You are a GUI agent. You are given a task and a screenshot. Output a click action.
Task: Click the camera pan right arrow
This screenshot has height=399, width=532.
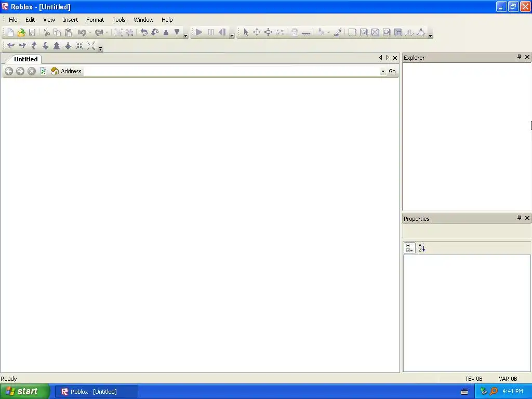tap(22, 46)
